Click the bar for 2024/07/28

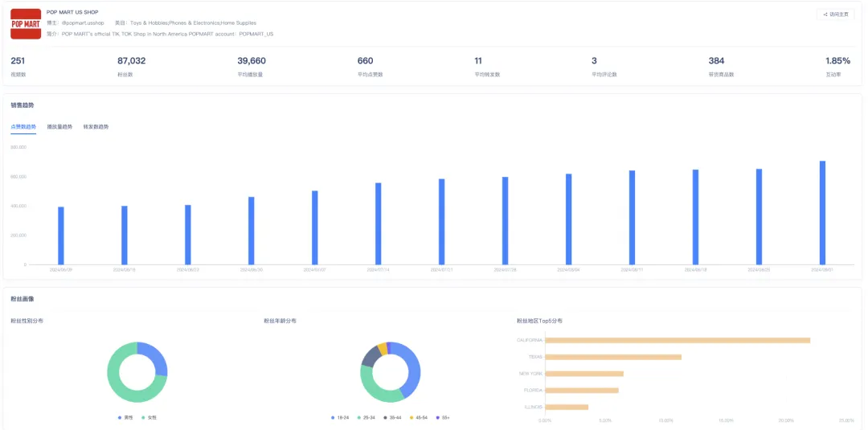pos(506,221)
